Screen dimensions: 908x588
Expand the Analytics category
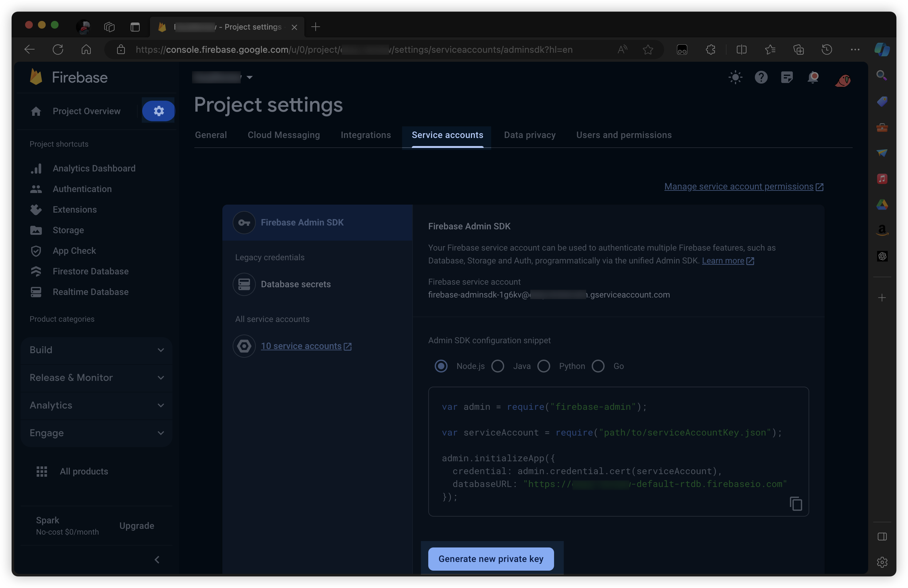click(x=97, y=405)
